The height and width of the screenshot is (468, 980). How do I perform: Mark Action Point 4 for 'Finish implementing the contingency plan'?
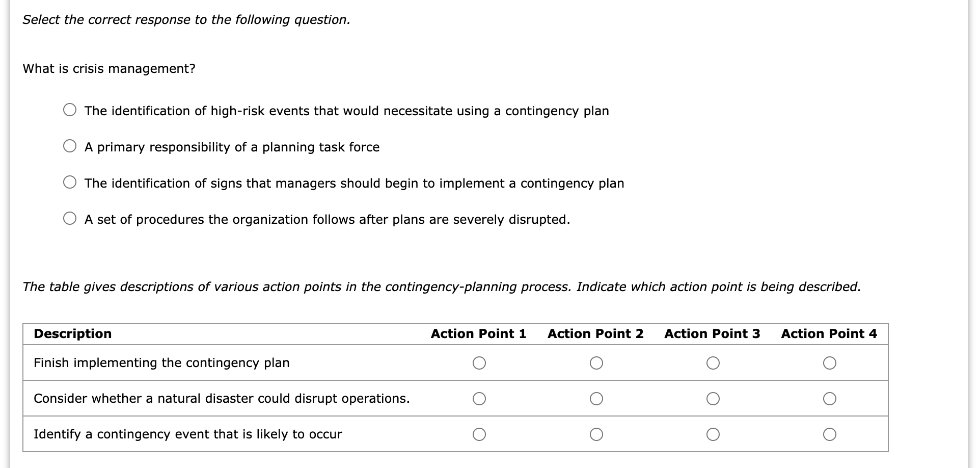pos(831,363)
